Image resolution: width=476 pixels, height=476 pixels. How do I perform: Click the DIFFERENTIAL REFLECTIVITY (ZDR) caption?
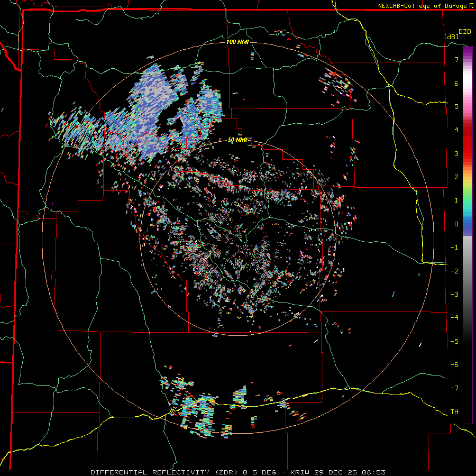[x=165, y=472]
